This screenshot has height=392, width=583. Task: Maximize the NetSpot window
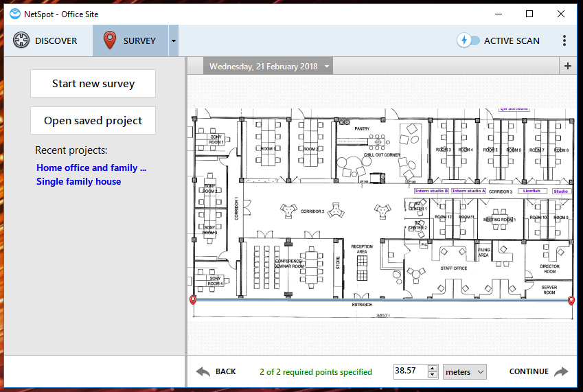(529, 14)
